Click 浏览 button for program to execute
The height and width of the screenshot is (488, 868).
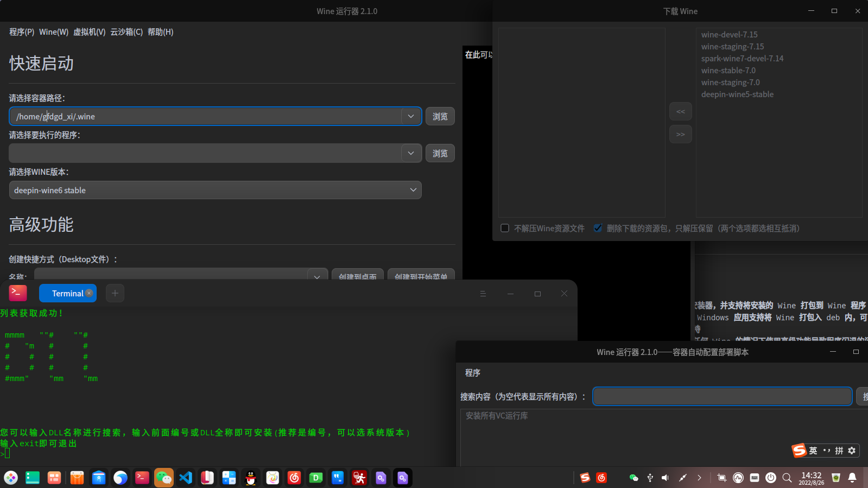tap(440, 153)
